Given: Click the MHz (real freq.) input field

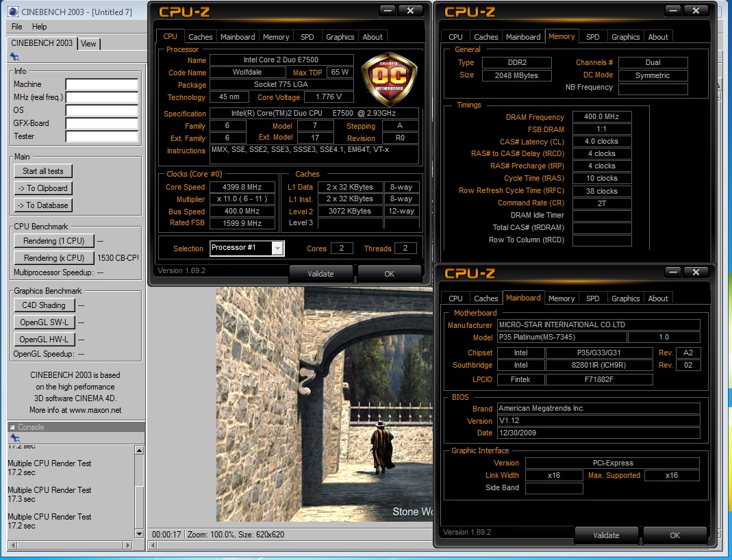Looking at the screenshot, I should pos(102,97).
